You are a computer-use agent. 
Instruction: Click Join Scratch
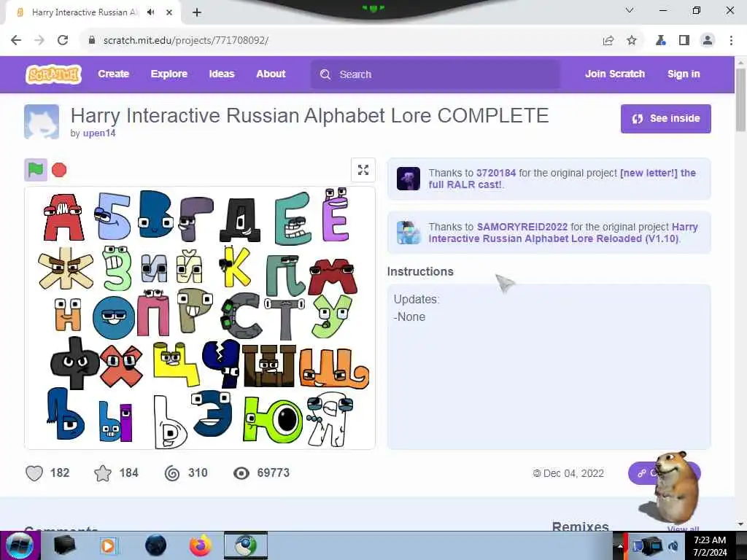pos(614,74)
